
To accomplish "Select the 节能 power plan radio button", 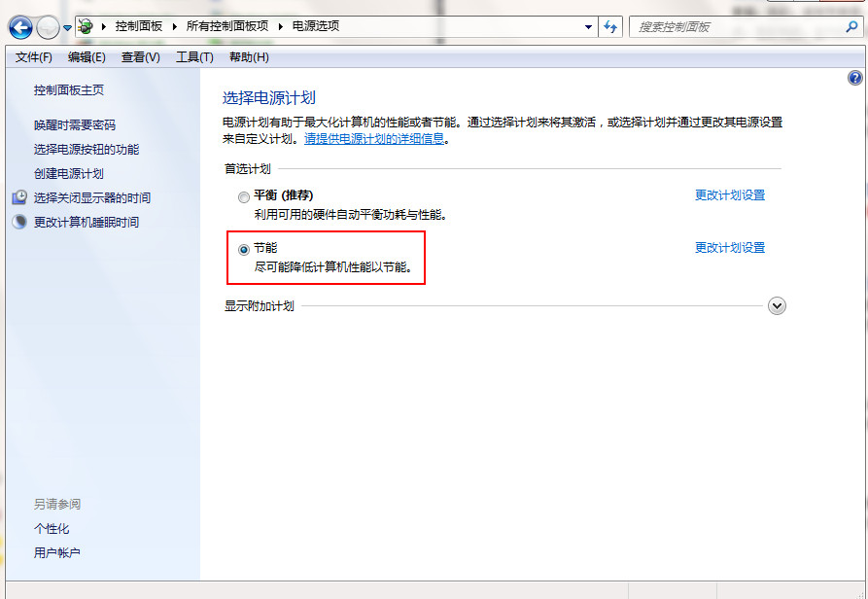I will 244,249.
